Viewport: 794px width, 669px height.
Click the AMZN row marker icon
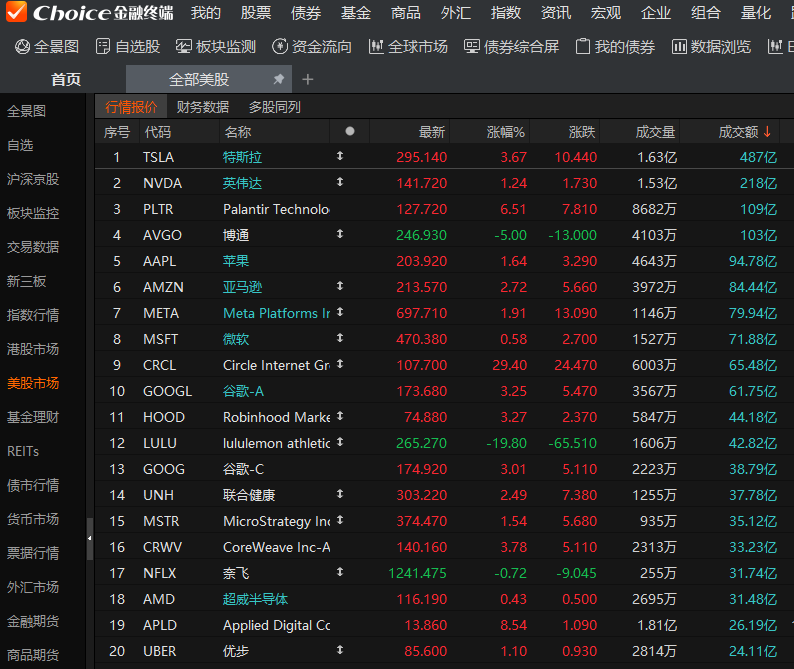point(340,286)
